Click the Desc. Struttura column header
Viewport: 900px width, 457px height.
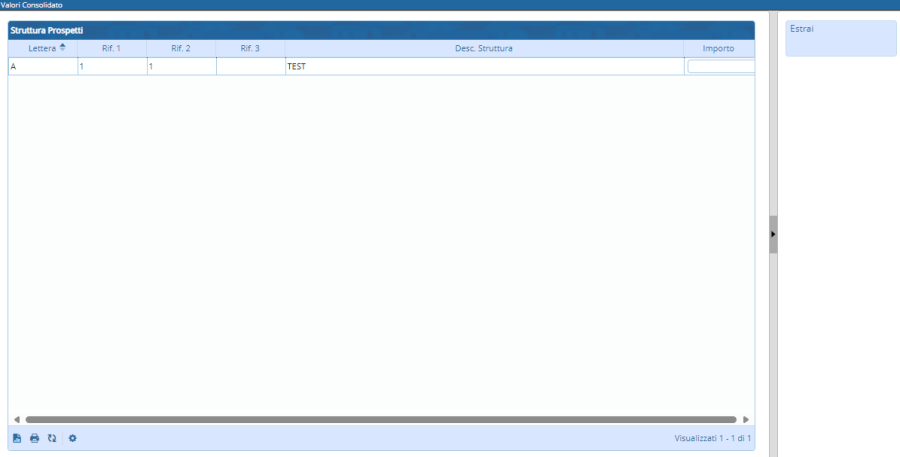coord(484,48)
